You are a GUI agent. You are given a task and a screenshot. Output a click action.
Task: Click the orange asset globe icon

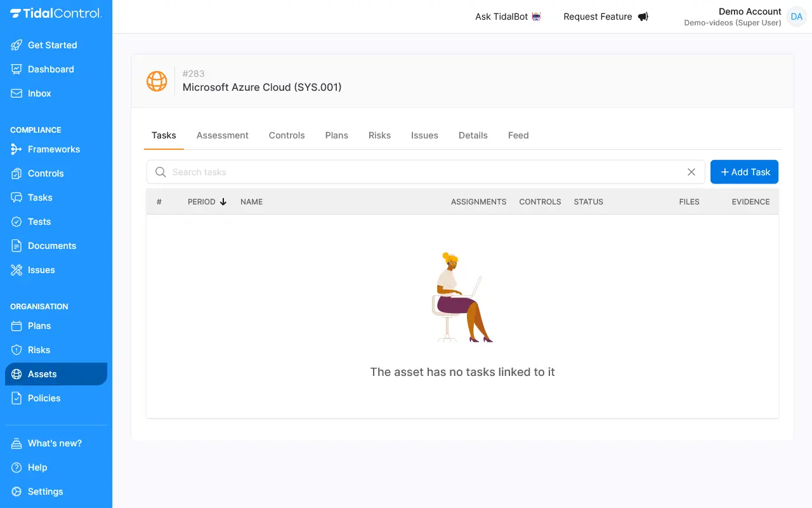157,81
